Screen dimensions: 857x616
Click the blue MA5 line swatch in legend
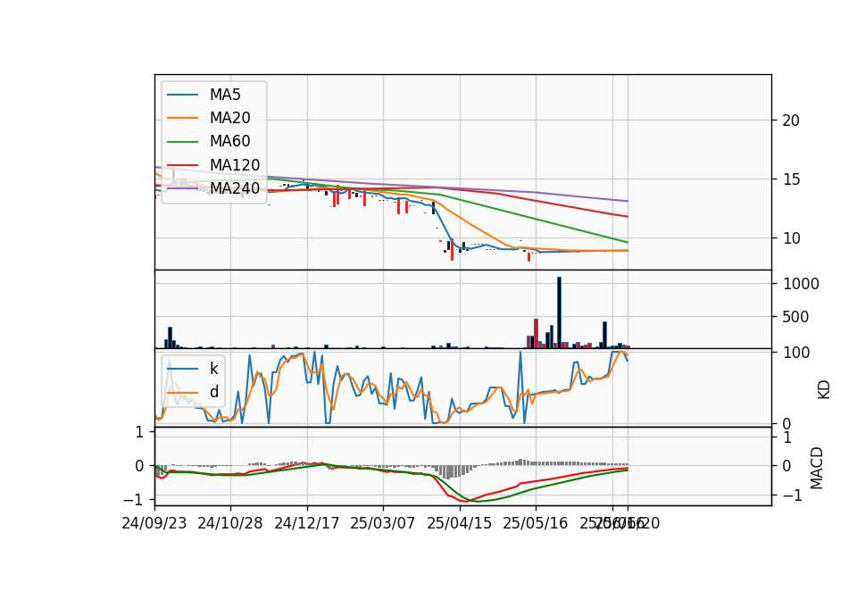tap(182, 95)
